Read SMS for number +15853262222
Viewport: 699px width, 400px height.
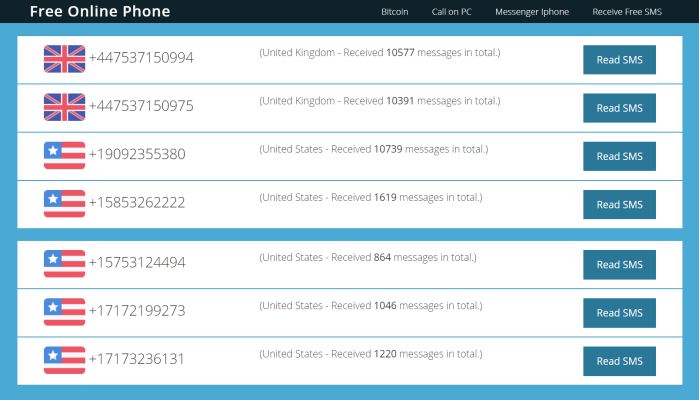pos(619,204)
